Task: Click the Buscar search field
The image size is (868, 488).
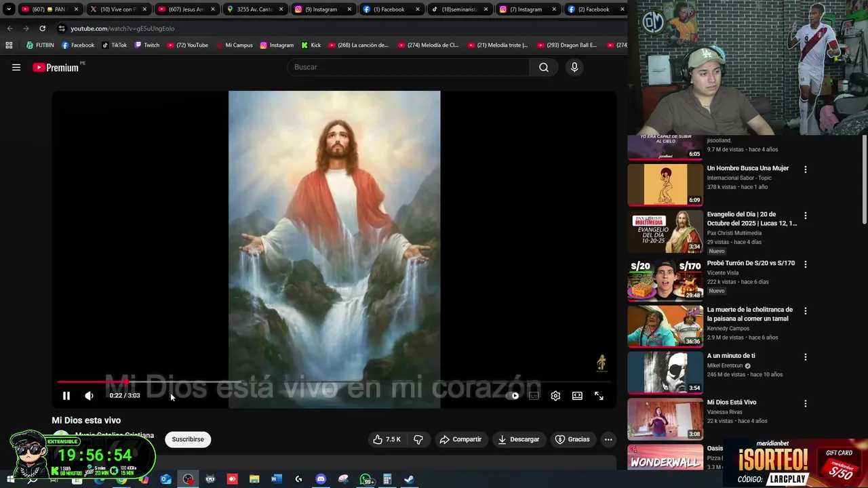Action: click(408, 67)
